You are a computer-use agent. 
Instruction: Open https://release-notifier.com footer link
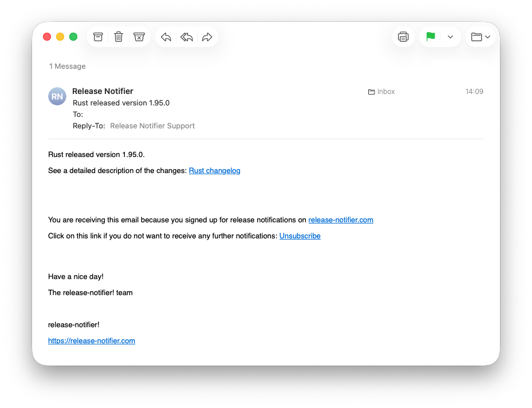point(92,341)
